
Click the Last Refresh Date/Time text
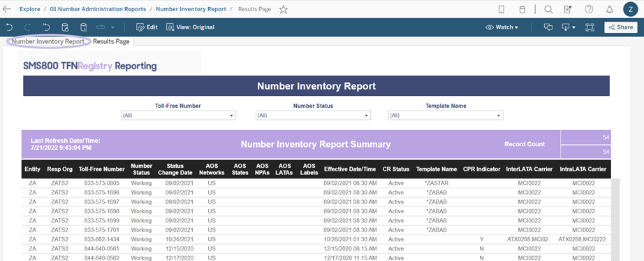pyautogui.click(x=65, y=144)
